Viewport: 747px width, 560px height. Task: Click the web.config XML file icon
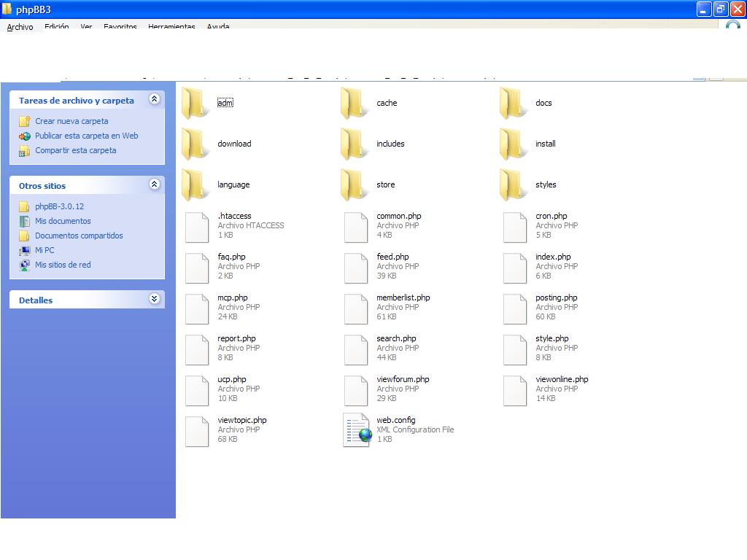357,430
